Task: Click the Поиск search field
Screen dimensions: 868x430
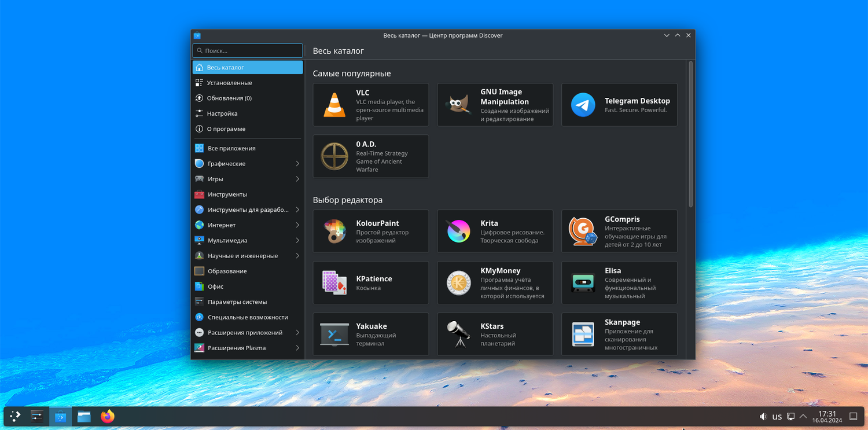Action: click(x=248, y=51)
